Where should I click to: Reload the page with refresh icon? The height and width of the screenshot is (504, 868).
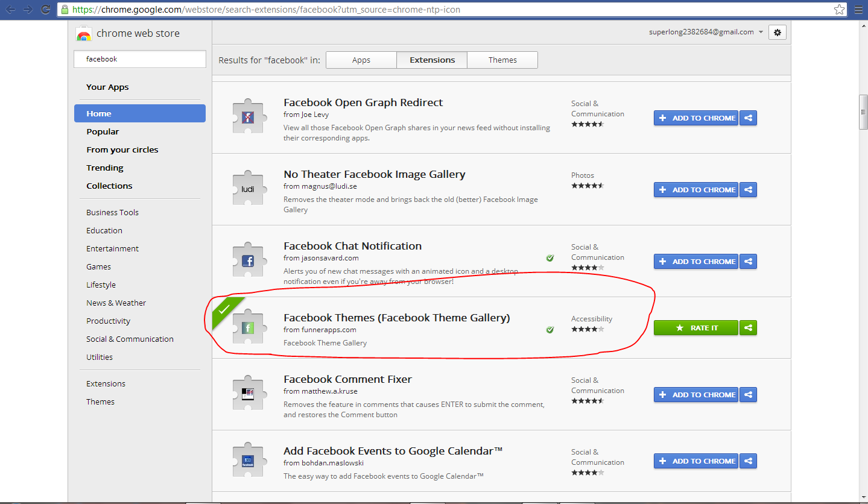tap(45, 9)
